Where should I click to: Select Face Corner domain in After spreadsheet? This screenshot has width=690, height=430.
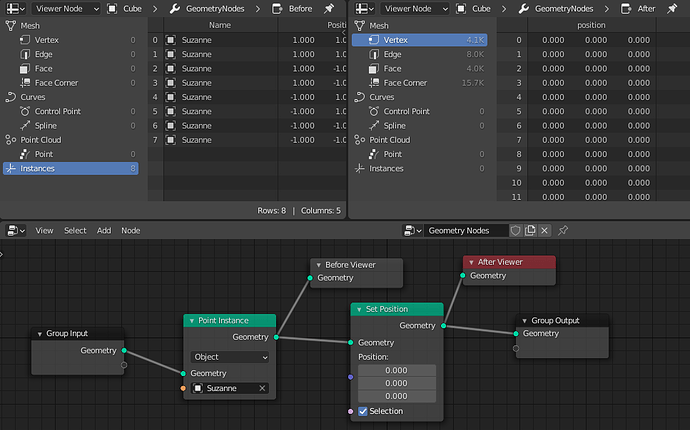point(419,83)
